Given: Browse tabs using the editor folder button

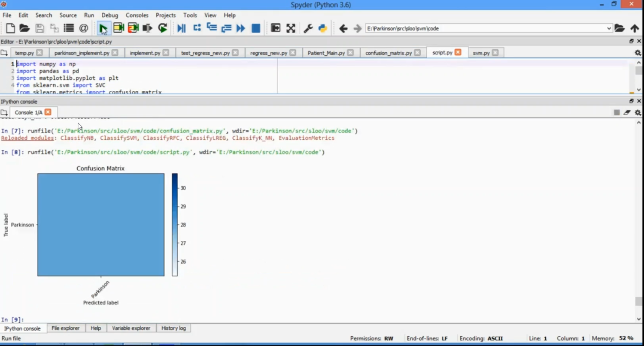Looking at the screenshot, I should point(4,53).
